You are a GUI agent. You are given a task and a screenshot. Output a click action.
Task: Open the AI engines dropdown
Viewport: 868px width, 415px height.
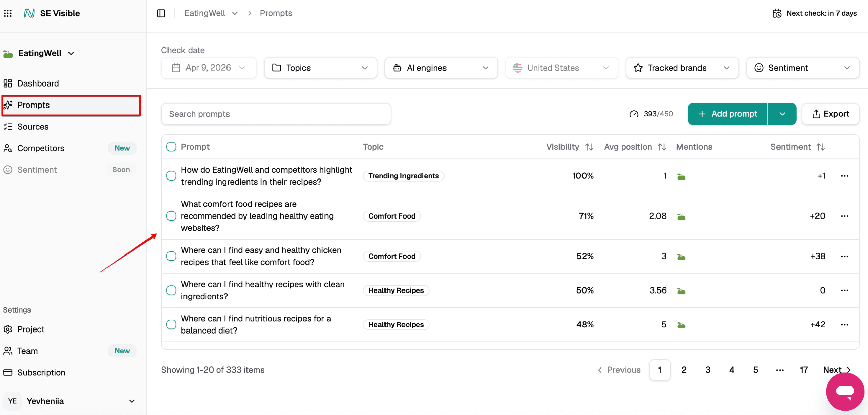(x=441, y=68)
